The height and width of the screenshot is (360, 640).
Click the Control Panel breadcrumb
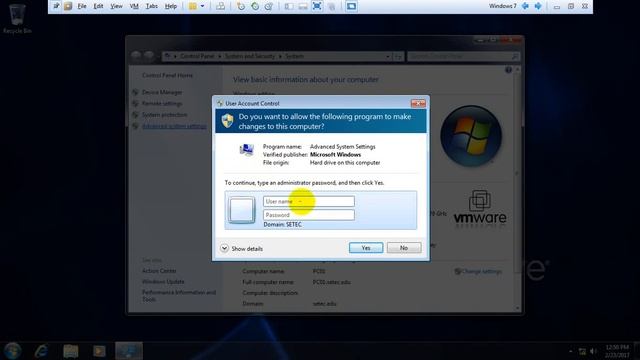coord(197,56)
